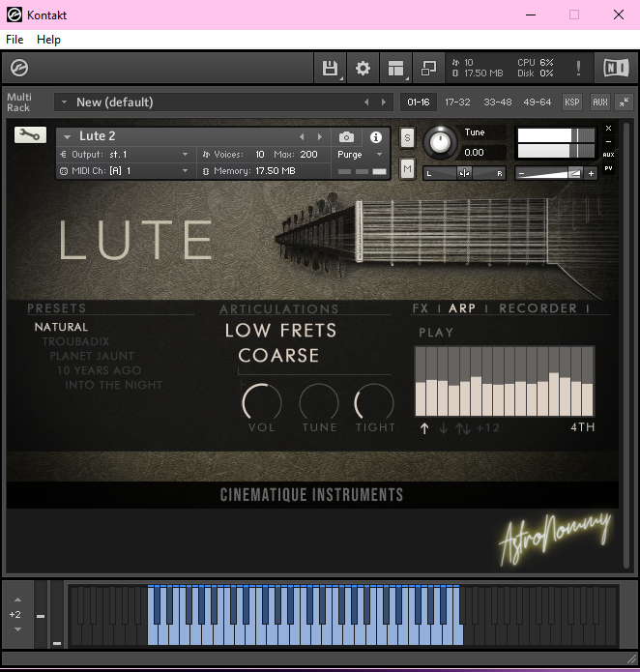640x672 pixels.
Task: Select the 33-48 rack page
Action: point(497,102)
